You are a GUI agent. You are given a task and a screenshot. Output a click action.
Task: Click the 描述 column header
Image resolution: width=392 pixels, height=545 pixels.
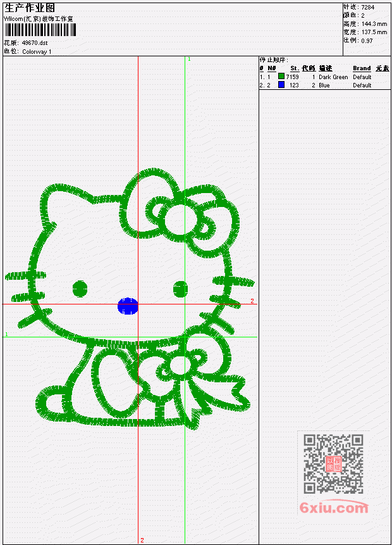point(326,68)
